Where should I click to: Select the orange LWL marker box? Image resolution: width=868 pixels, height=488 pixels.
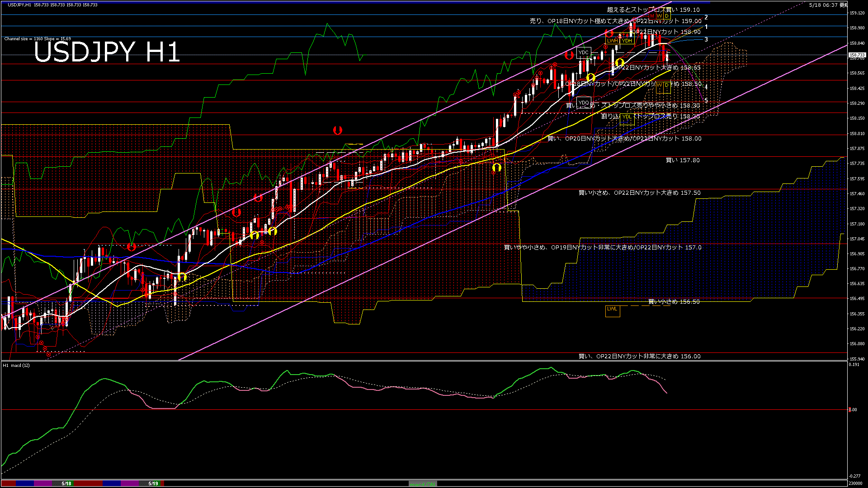(613, 311)
